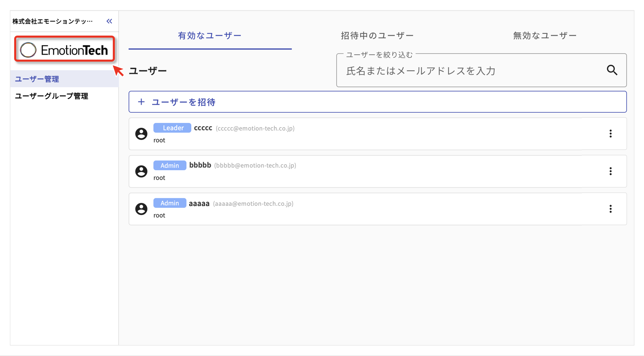
Task: Switch to 招待中のユーザー tab
Action: click(377, 36)
